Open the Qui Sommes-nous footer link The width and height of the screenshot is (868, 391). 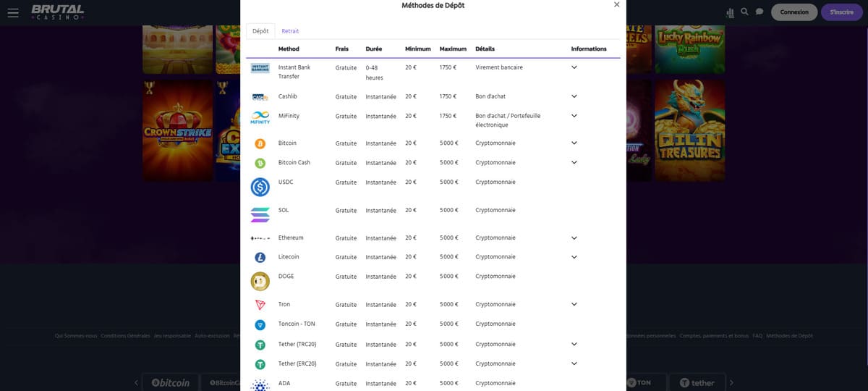point(76,336)
